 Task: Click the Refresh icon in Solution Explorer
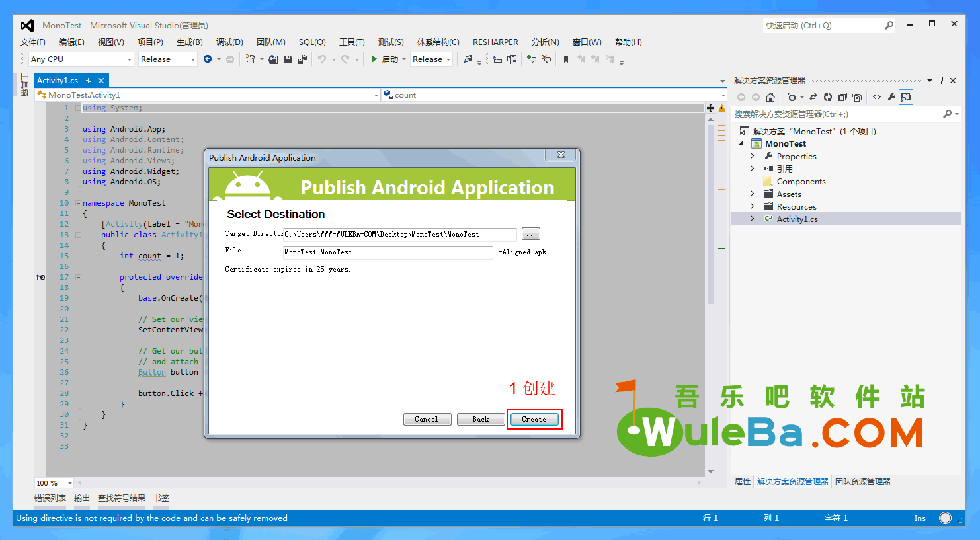828,97
